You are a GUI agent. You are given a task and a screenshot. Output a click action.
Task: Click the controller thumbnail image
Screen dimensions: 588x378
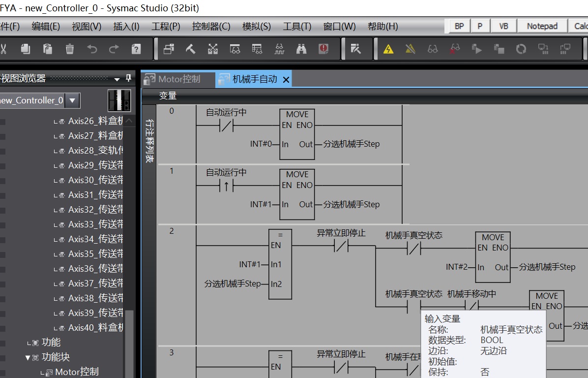point(119,100)
